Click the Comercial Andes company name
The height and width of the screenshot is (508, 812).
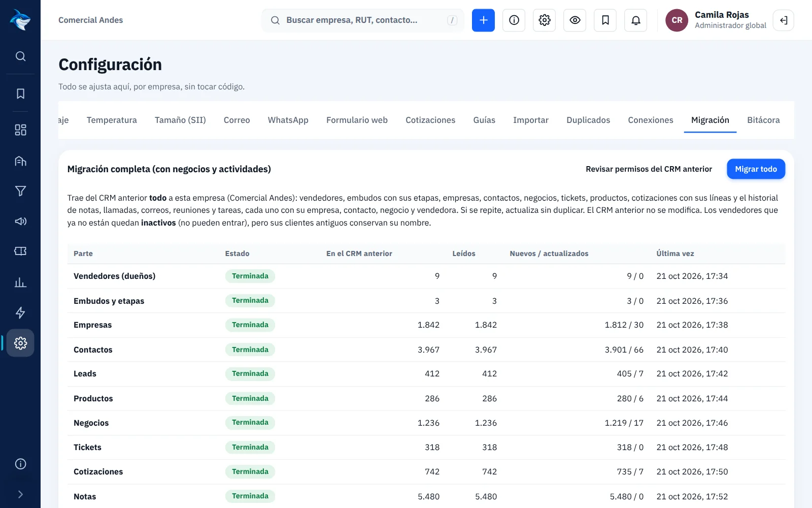tap(90, 20)
